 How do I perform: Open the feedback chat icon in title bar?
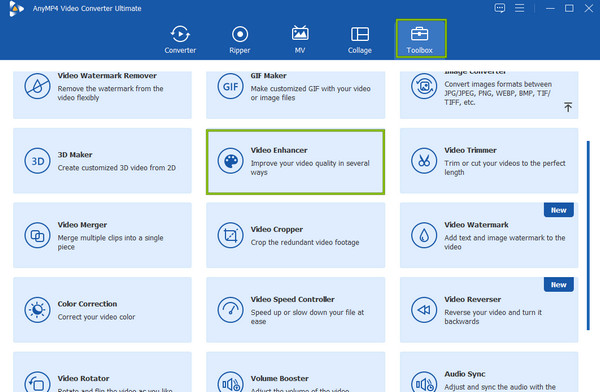pyautogui.click(x=499, y=8)
